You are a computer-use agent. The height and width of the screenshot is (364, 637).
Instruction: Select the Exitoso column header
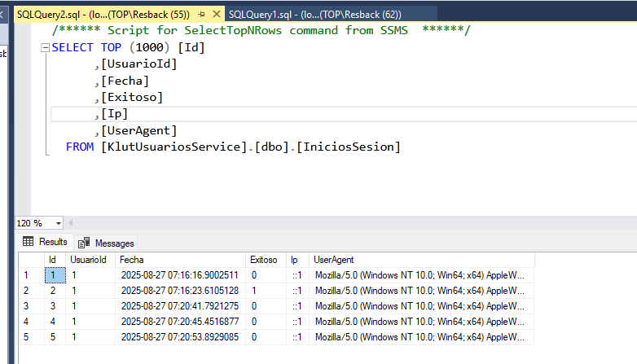[x=266, y=260]
